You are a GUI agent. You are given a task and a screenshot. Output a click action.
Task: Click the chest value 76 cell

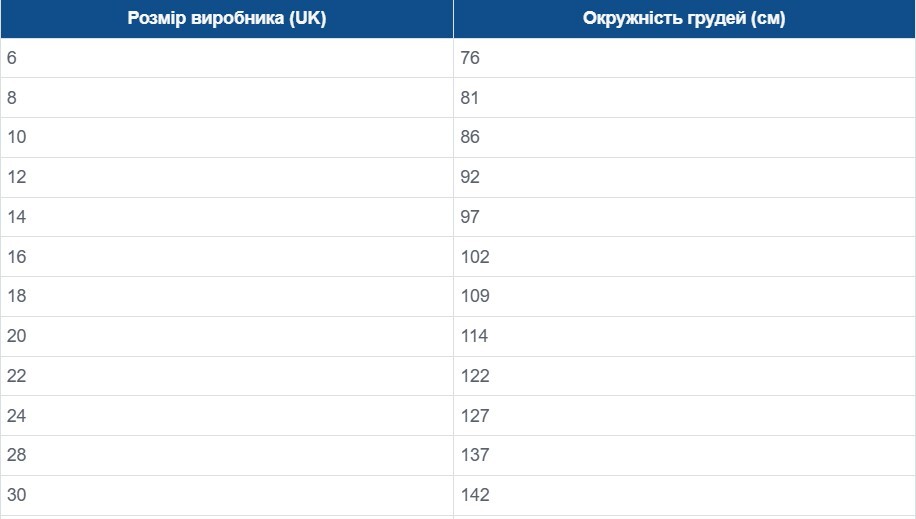tap(470, 58)
